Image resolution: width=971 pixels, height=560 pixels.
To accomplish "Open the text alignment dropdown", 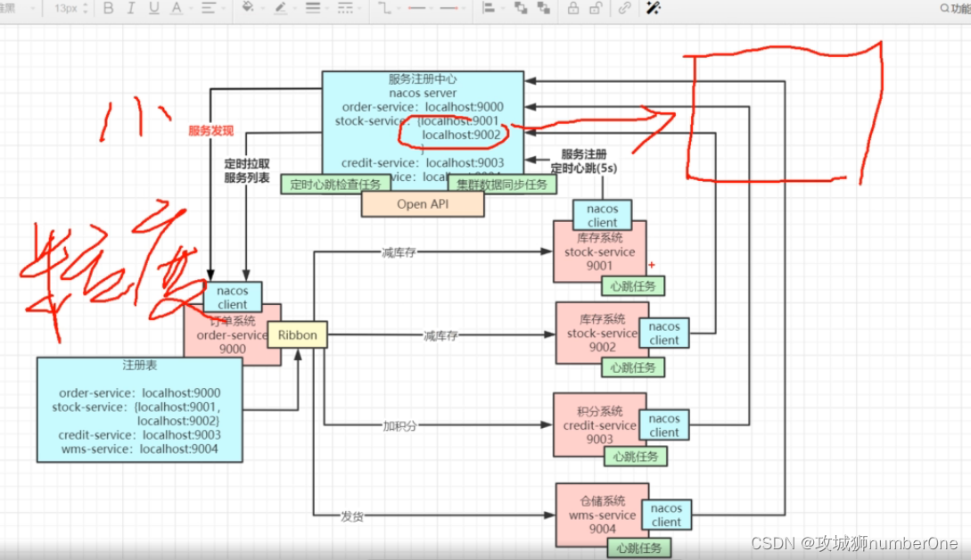I will tap(212, 8).
